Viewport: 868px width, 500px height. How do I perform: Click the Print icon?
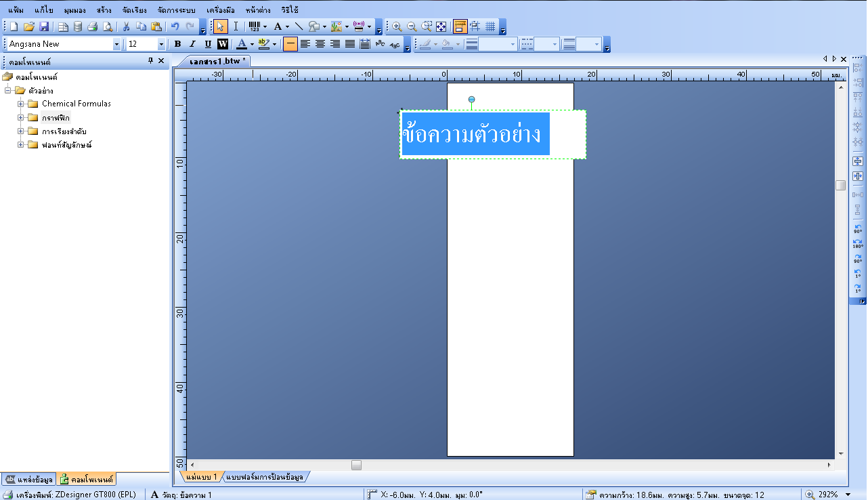tap(93, 26)
